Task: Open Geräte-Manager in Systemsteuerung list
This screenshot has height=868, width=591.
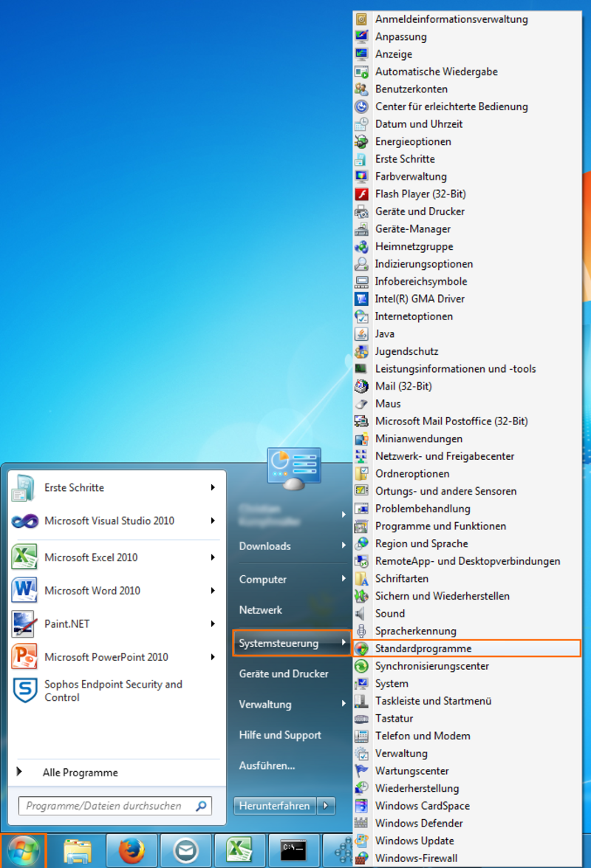Action: [467, 228]
